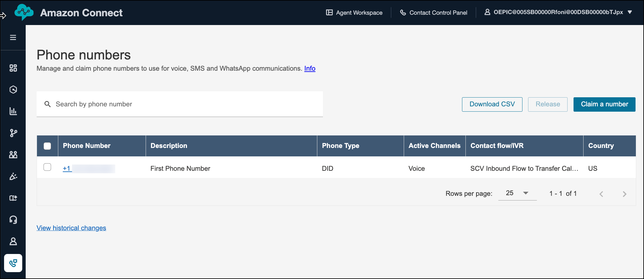Expand the Rows per page dropdown

pos(517,193)
